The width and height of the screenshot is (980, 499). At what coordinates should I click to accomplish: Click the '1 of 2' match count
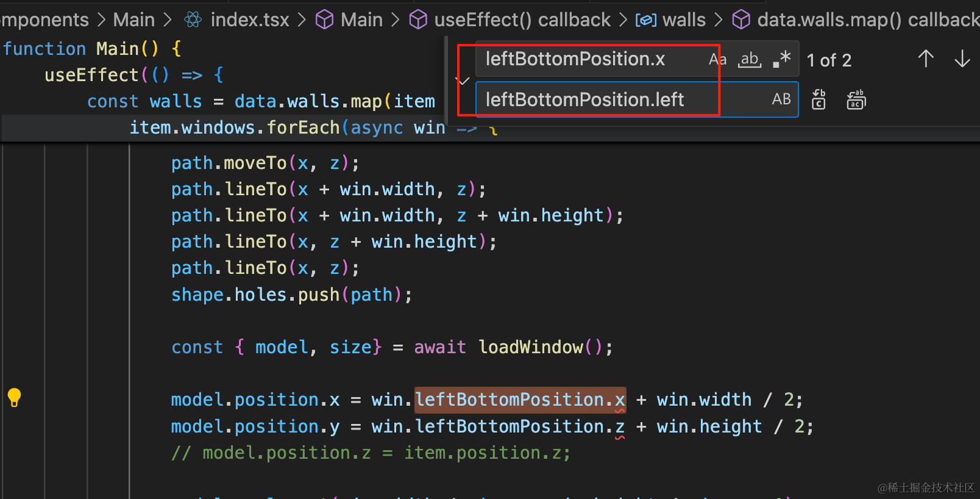pos(829,60)
